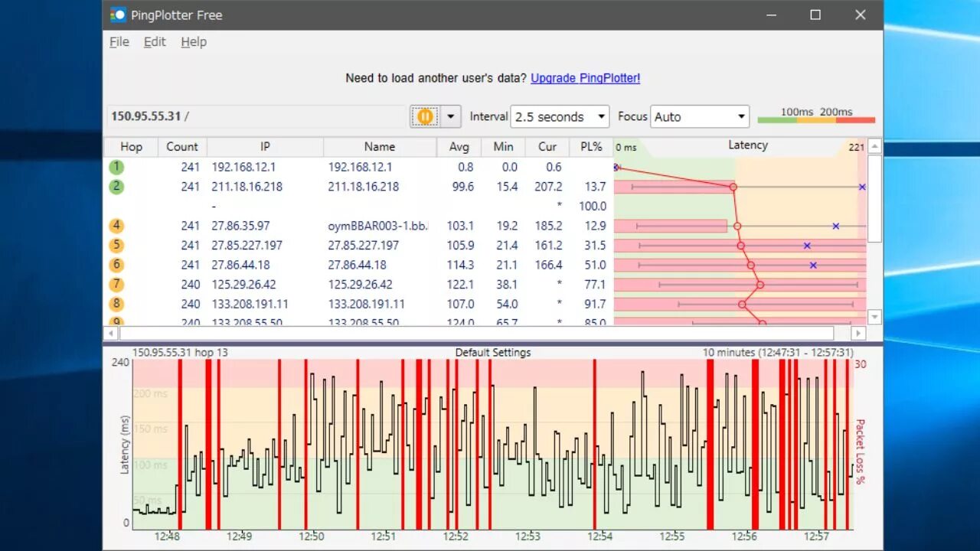Click the horizontal scrollbar right arrow
980x551 pixels.
pos(858,334)
